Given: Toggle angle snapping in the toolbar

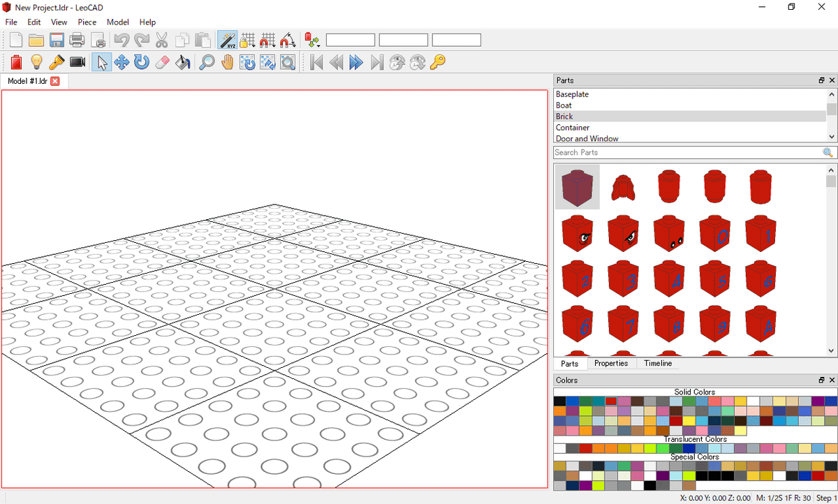Looking at the screenshot, I should click(287, 40).
